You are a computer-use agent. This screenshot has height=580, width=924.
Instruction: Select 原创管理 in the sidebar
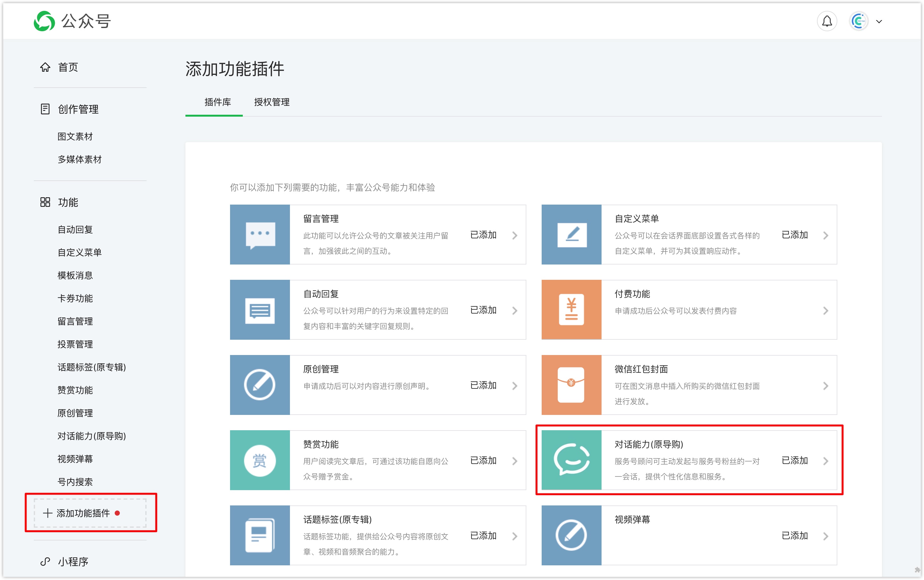(75, 413)
